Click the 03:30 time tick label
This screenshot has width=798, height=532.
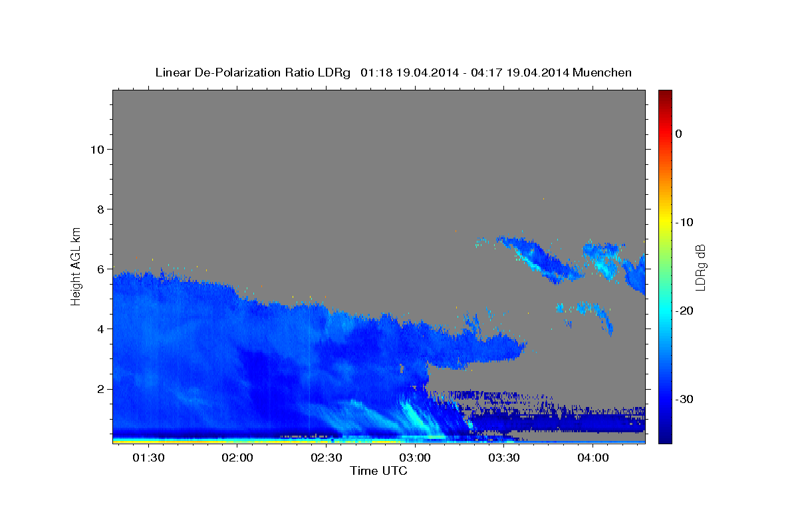tap(504, 458)
